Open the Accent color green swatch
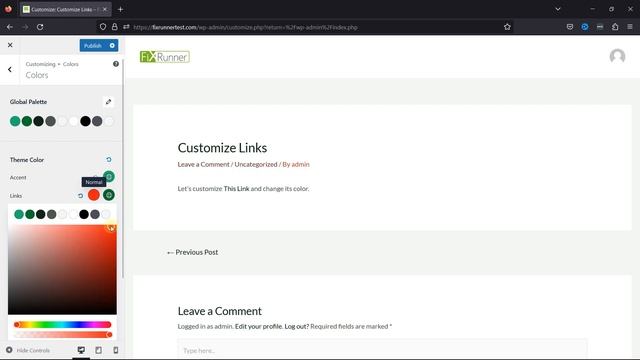 point(109,177)
